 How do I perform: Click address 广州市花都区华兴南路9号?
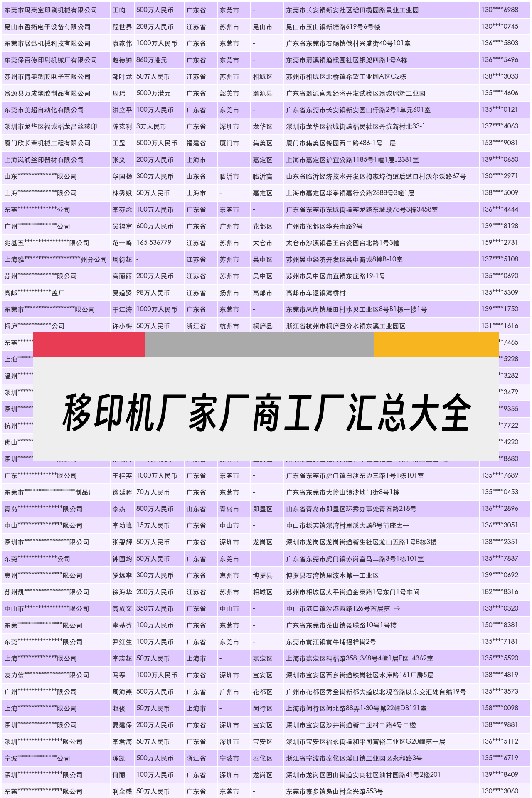tap(324, 226)
